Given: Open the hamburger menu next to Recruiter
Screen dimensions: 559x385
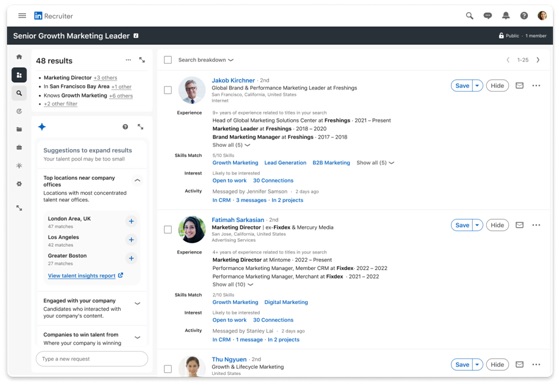Looking at the screenshot, I should point(22,15).
